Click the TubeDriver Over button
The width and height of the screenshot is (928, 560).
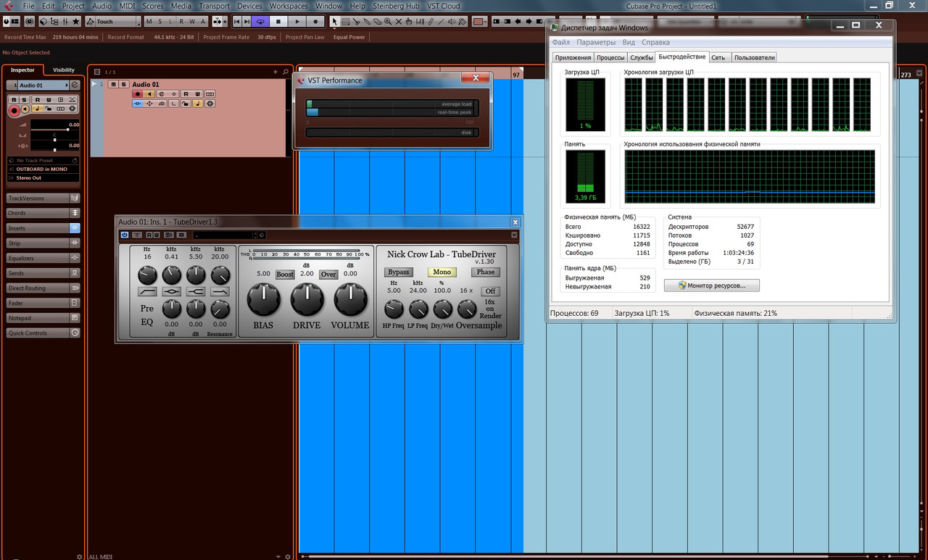tap(328, 275)
